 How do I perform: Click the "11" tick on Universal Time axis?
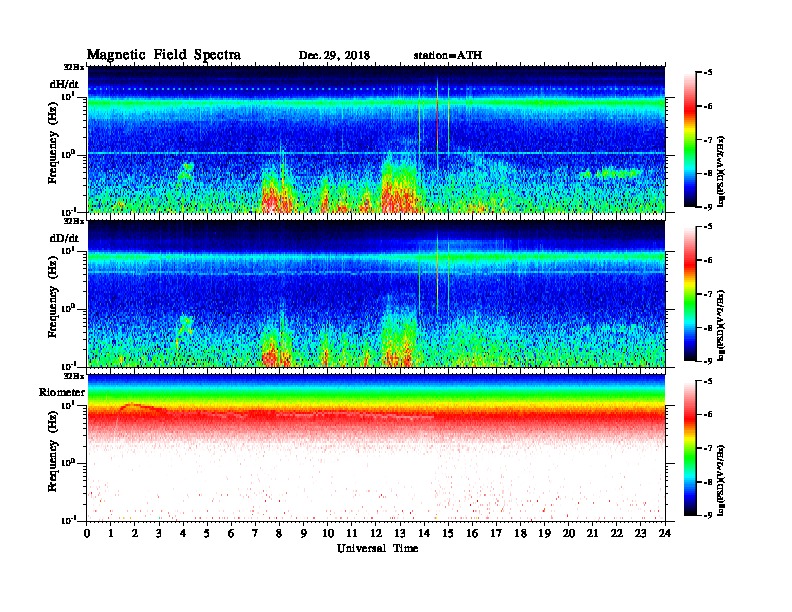click(352, 534)
